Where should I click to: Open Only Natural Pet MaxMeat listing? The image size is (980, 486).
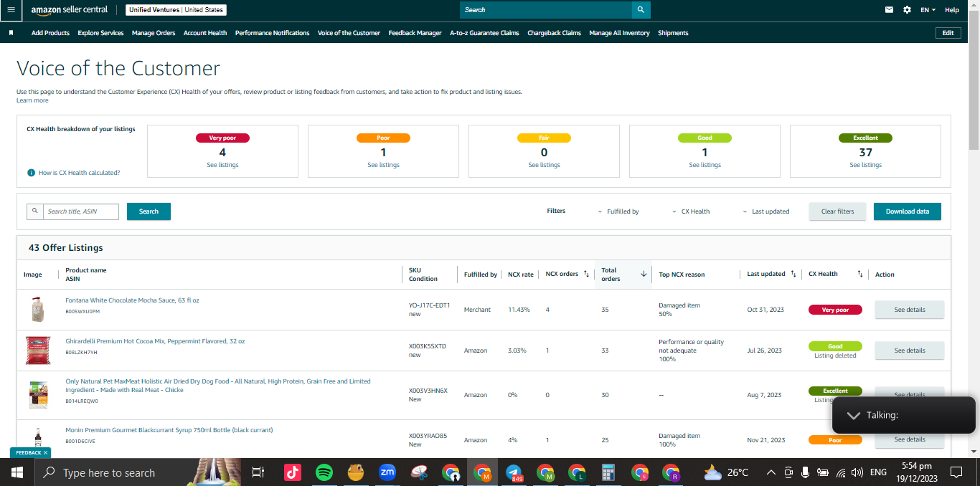(218, 386)
